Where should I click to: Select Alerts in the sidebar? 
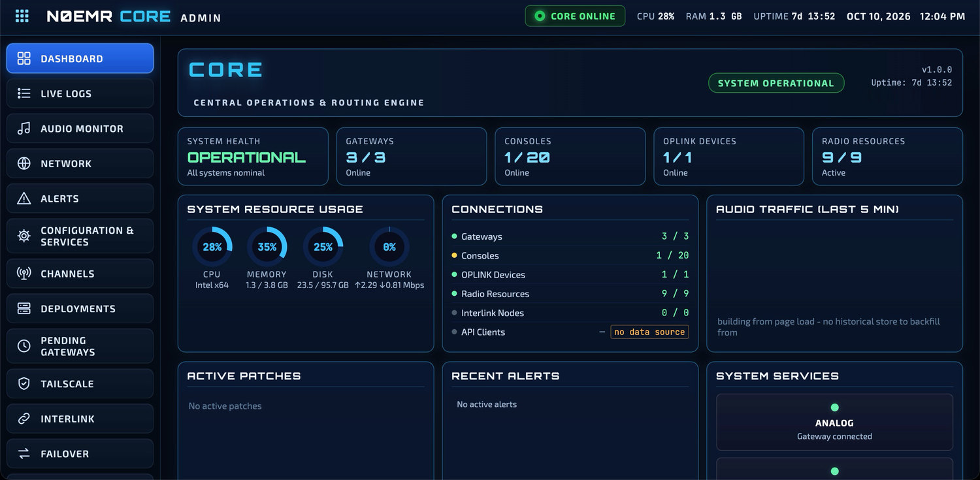(x=80, y=199)
